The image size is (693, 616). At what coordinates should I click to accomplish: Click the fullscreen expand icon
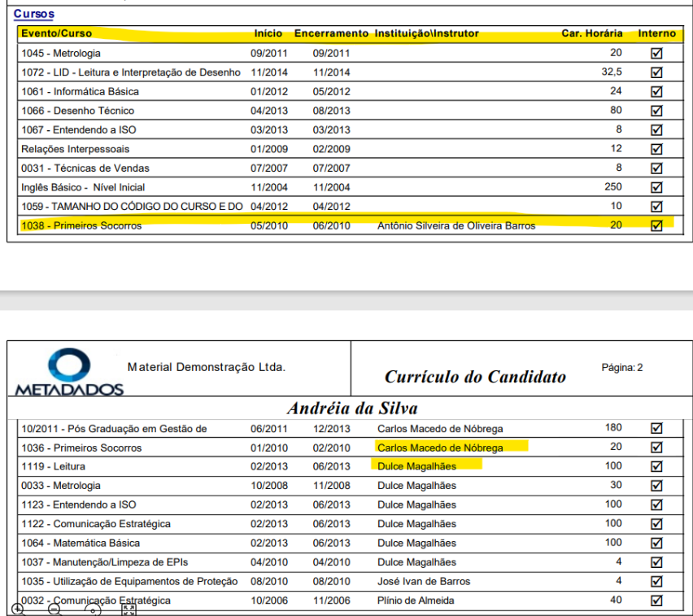pos(129,609)
